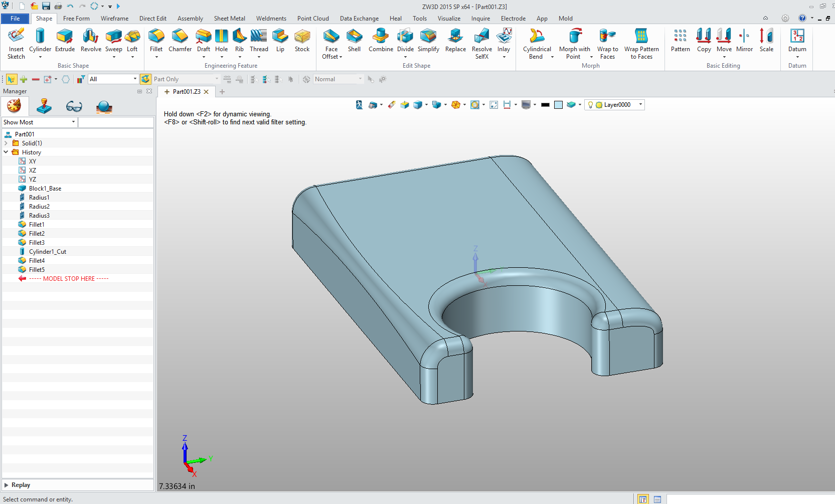The height and width of the screenshot is (504, 835).
Task: Choose the Draft tool
Action: click(x=204, y=40)
